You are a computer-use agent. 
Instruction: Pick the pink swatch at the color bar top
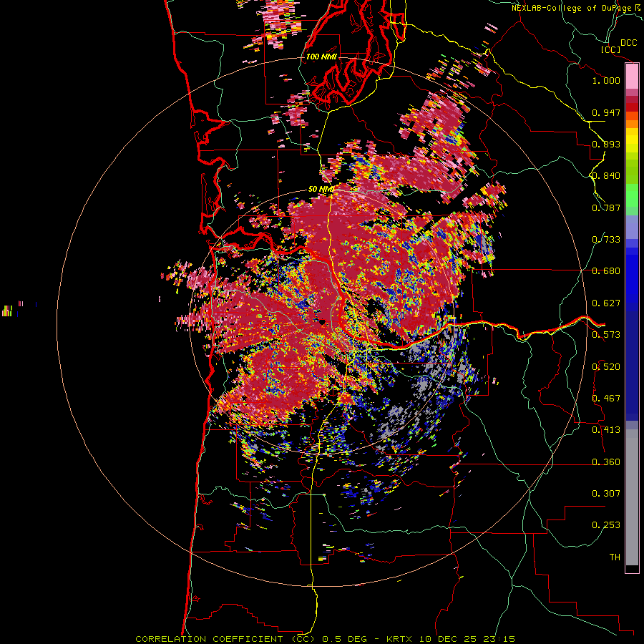click(x=632, y=77)
